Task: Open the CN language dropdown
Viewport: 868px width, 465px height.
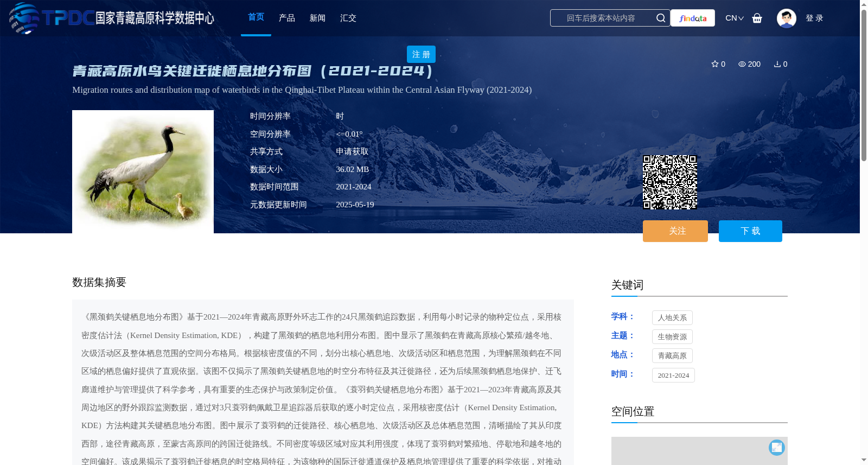Action: coord(735,18)
